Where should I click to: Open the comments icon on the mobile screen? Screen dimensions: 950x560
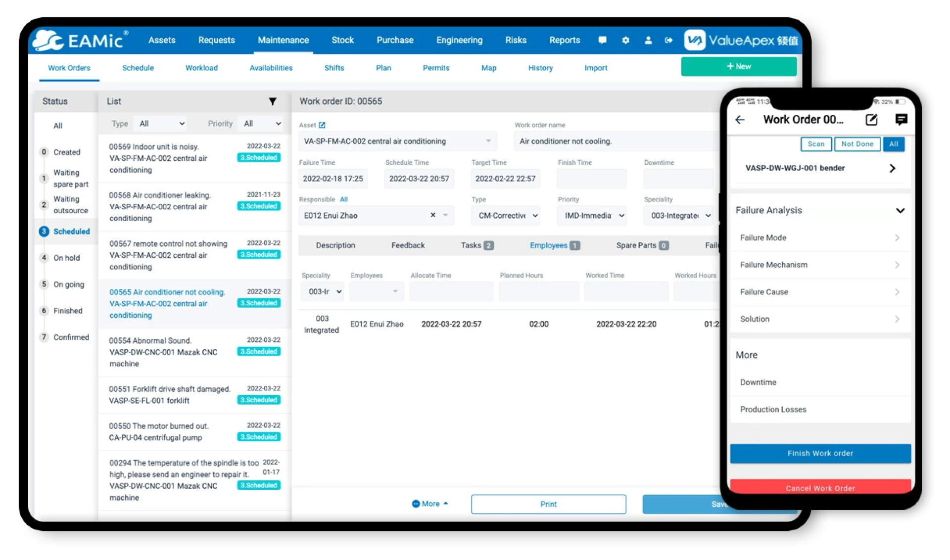point(902,119)
